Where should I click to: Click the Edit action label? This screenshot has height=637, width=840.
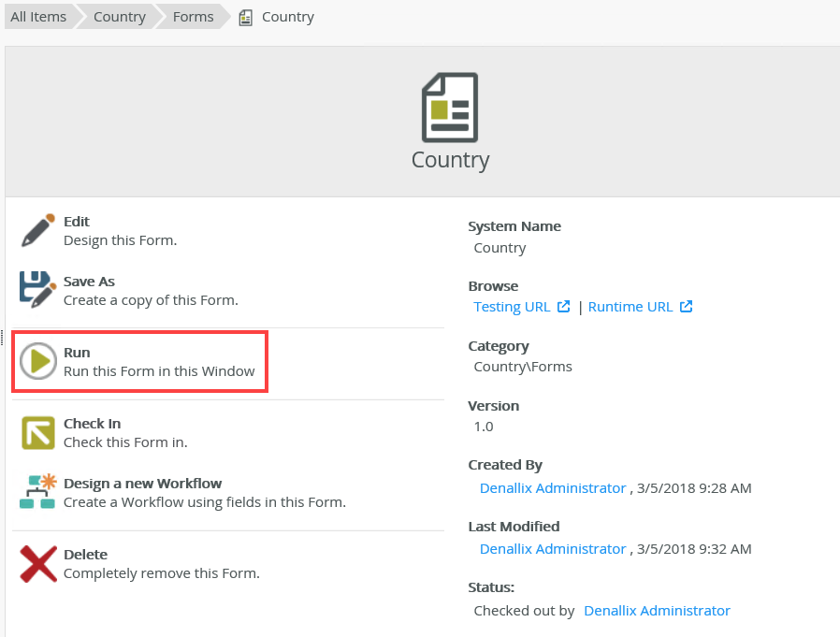77,222
